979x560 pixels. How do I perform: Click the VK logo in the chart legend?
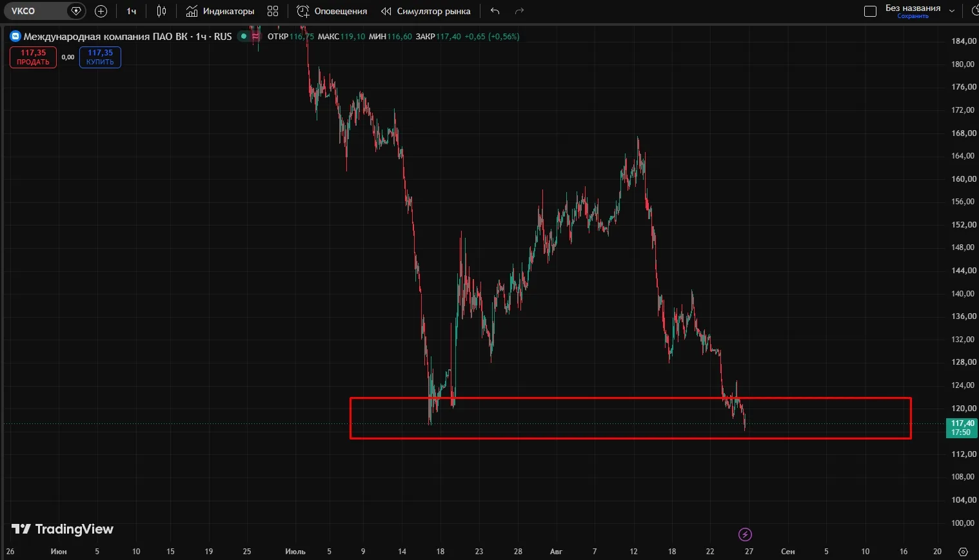(15, 37)
